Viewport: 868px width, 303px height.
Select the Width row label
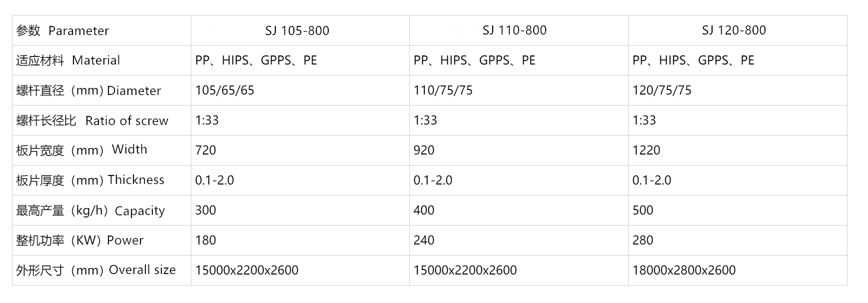click(x=81, y=150)
